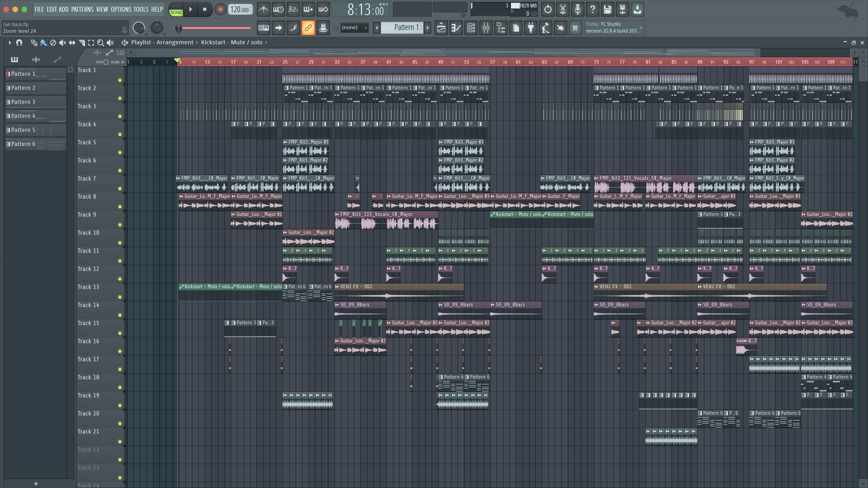The image size is (868, 488).
Task: Toggle typing keyboard to piano icon
Action: pos(264,28)
